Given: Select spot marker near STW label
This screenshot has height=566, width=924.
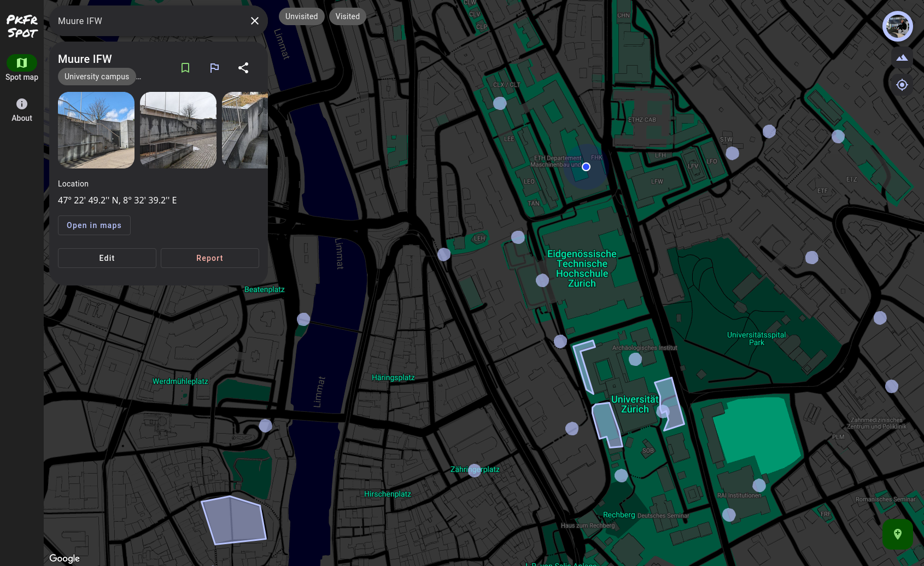Looking at the screenshot, I should (x=732, y=153).
